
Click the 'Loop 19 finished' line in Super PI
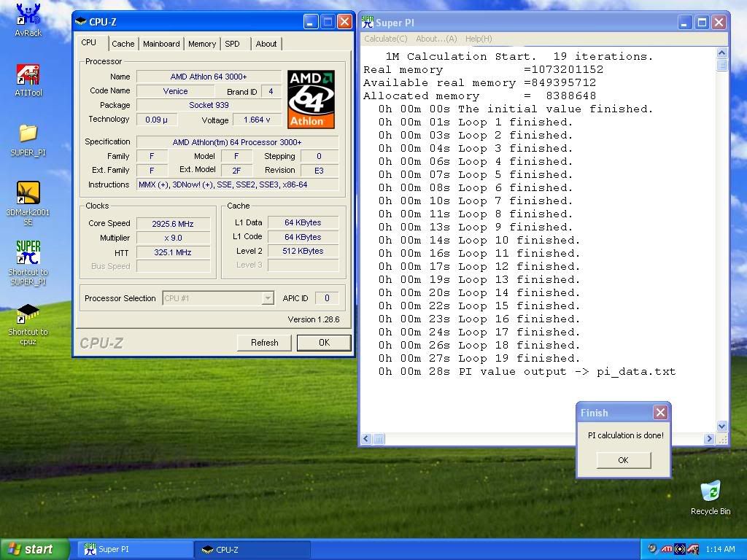click(479, 359)
